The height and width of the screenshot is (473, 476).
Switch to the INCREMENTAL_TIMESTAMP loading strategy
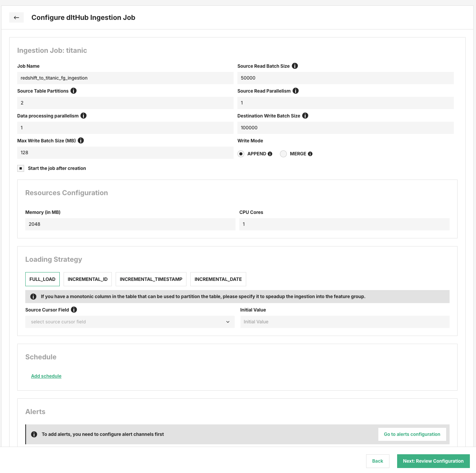(151, 279)
